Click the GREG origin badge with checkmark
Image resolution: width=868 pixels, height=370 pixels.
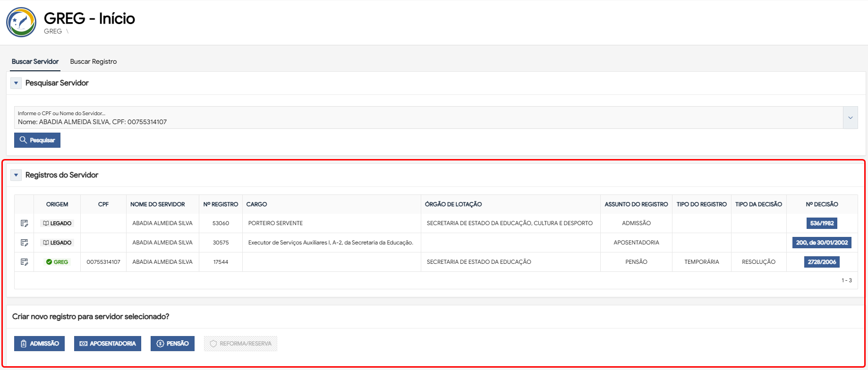(57, 262)
